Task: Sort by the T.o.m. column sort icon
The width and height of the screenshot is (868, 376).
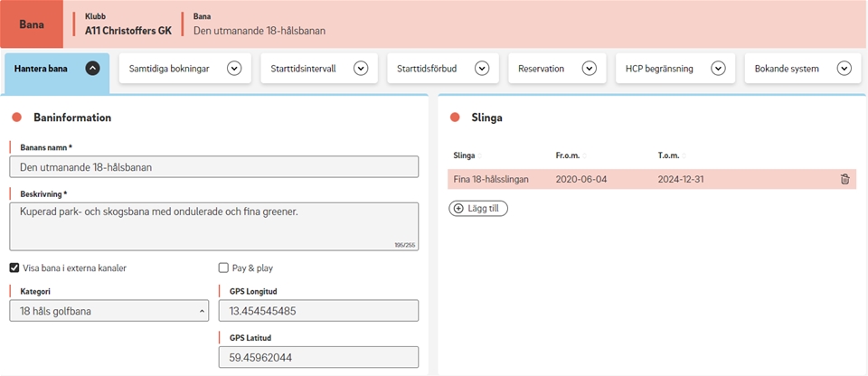Action: pyautogui.click(x=684, y=155)
